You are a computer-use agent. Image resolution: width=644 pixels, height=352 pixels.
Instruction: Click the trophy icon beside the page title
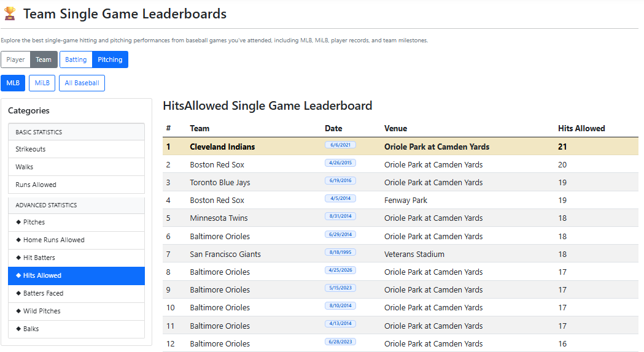point(10,13)
